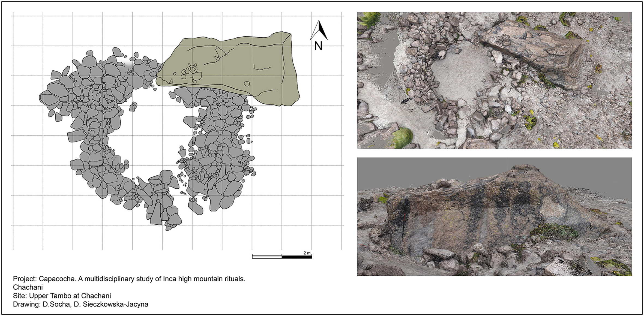Click the 'Drawing: D.Socha, D. Sieczkowska-Jacyna' text
Viewport: 644px width, 316px height.
pyautogui.click(x=81, y=304)
